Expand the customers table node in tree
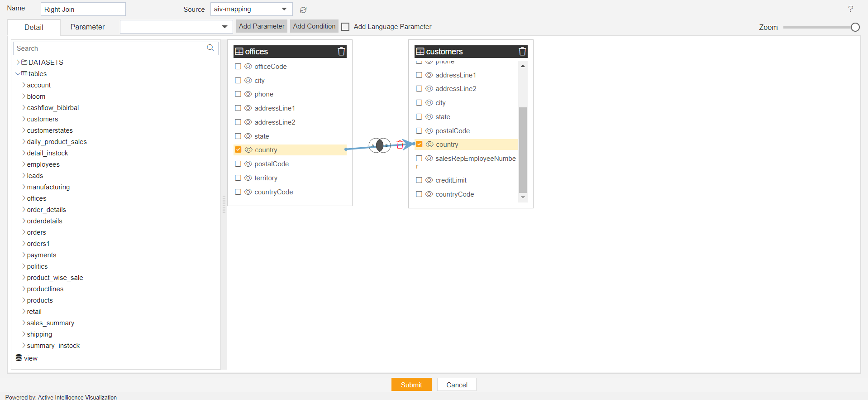 click(24, 119)
